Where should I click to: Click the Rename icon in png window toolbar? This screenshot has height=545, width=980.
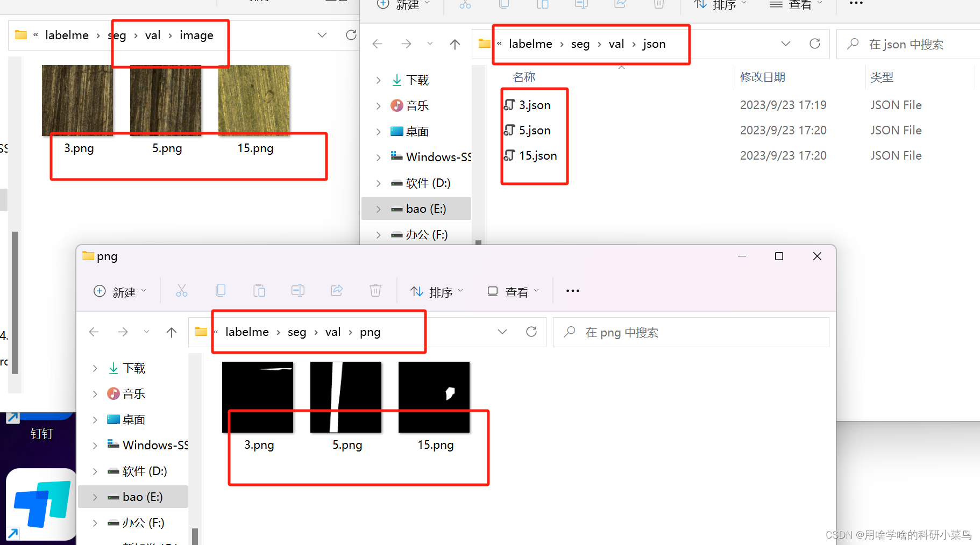298,291
